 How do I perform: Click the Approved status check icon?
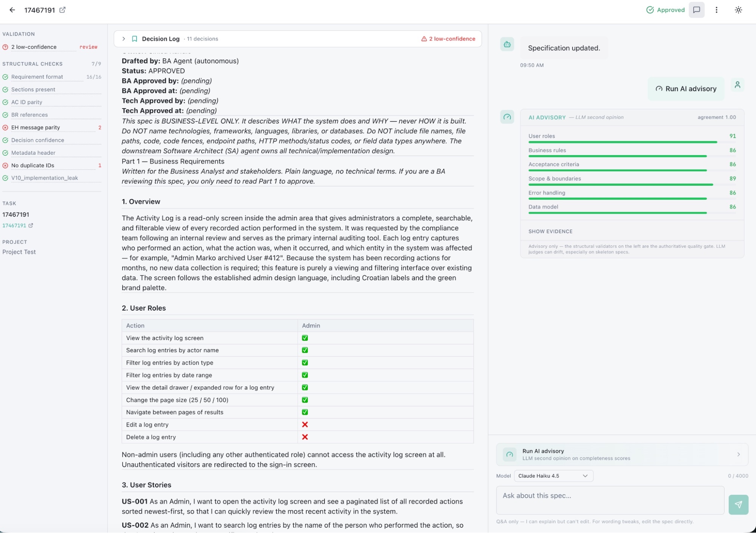point(650,10)
